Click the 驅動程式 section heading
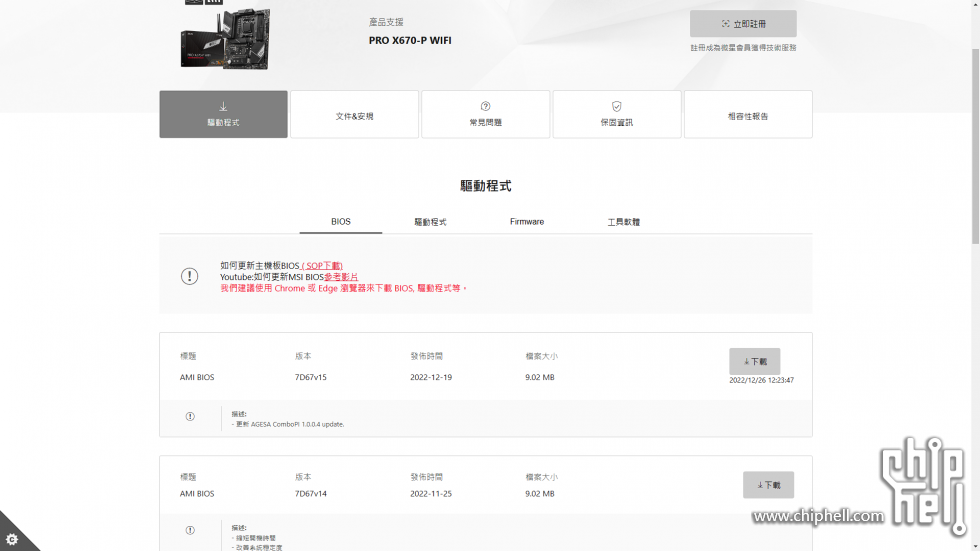This screenshot has width=980, height=551. pos(486,186)
